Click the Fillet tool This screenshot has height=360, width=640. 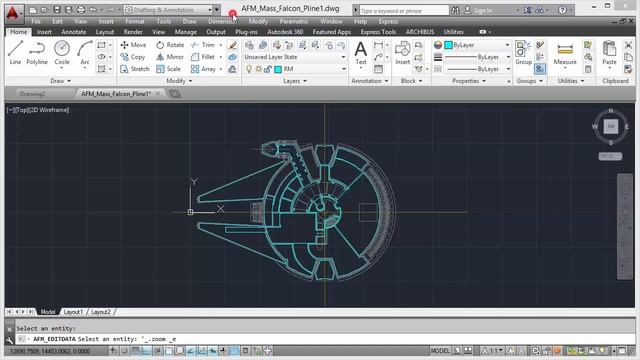(x=203, y=57)
